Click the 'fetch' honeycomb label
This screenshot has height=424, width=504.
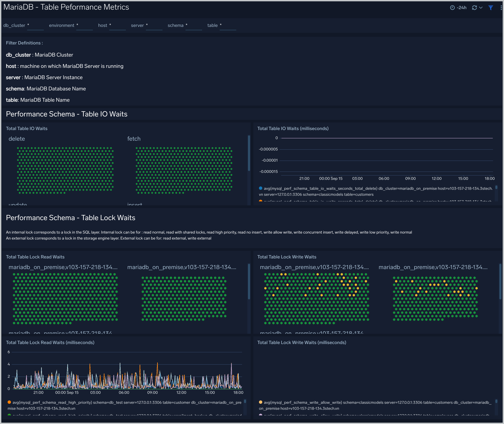tap(134, 139)
